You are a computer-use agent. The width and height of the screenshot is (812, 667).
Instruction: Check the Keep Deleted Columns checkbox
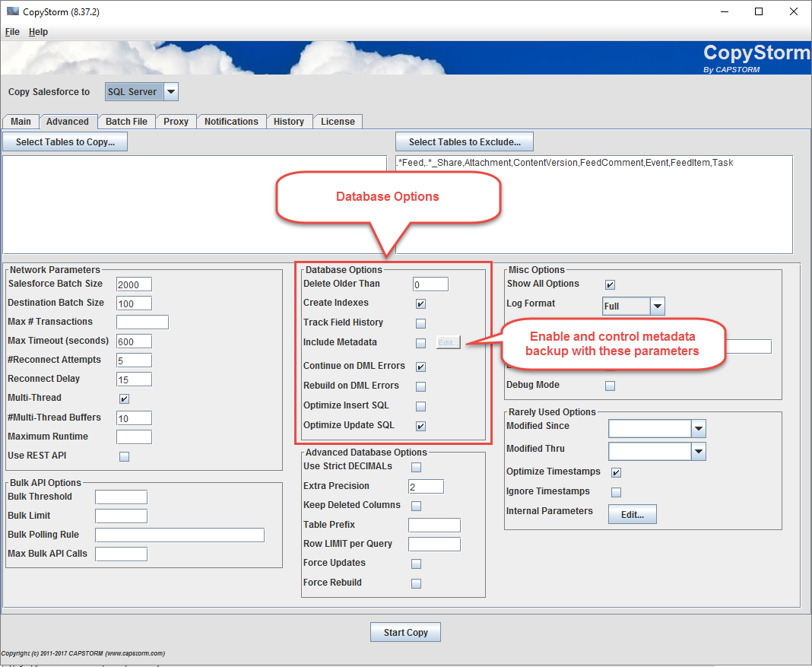(417, 506)
